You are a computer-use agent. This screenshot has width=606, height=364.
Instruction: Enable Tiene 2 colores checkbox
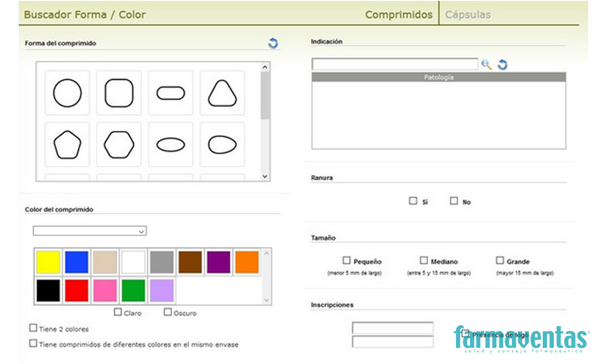[x=33, y=328]
